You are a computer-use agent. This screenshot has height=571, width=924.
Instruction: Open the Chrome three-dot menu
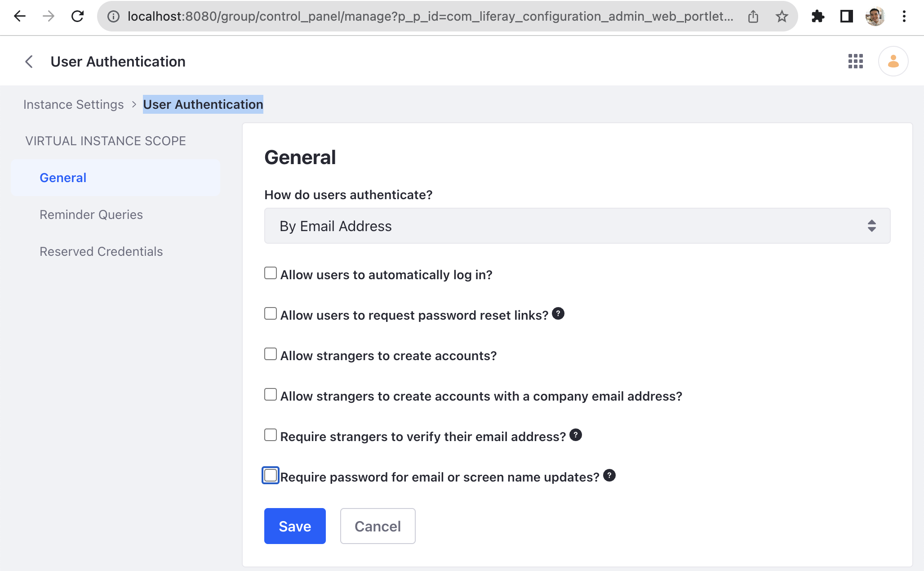[904, 17]
